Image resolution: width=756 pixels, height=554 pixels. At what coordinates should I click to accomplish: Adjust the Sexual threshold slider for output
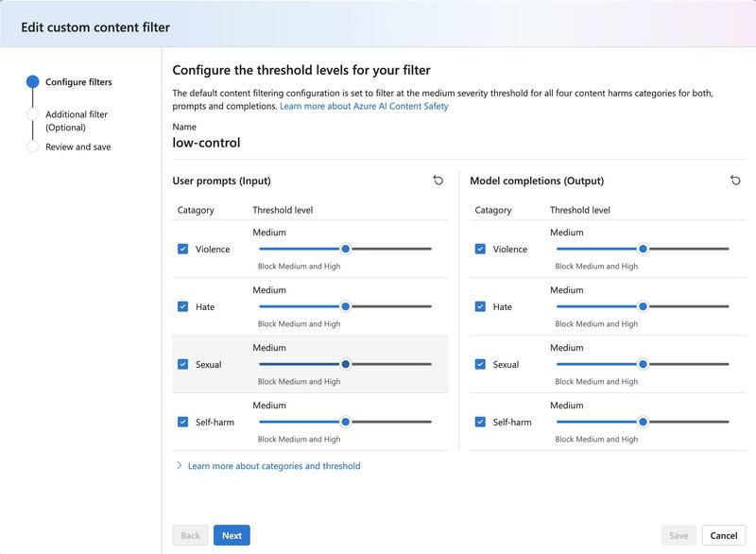[x=644, y=364]
